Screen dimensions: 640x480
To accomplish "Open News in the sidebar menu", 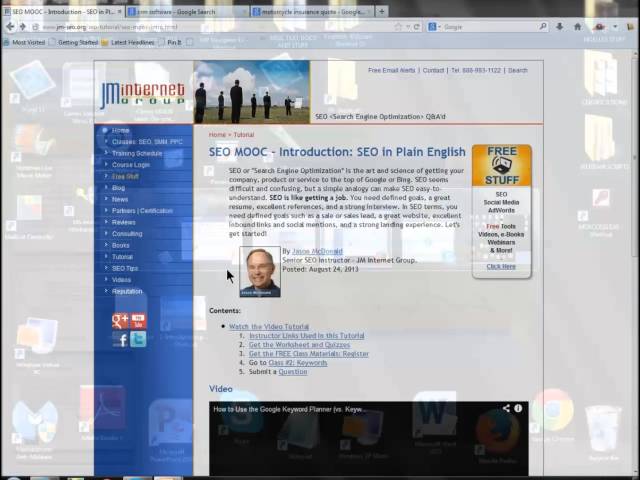I will click(120, 199).
